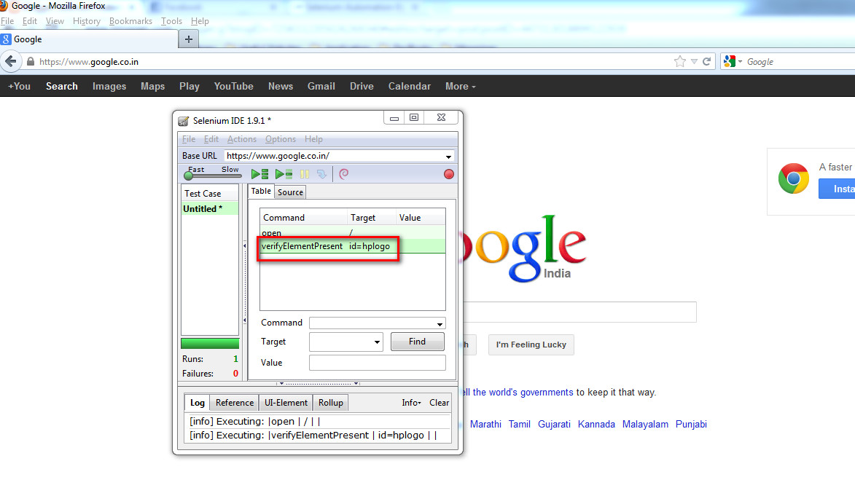The width and height of the screenshot is (855, 504).
Task: Select the verifyElementPresent command row
Action: (x=328, y=246)
